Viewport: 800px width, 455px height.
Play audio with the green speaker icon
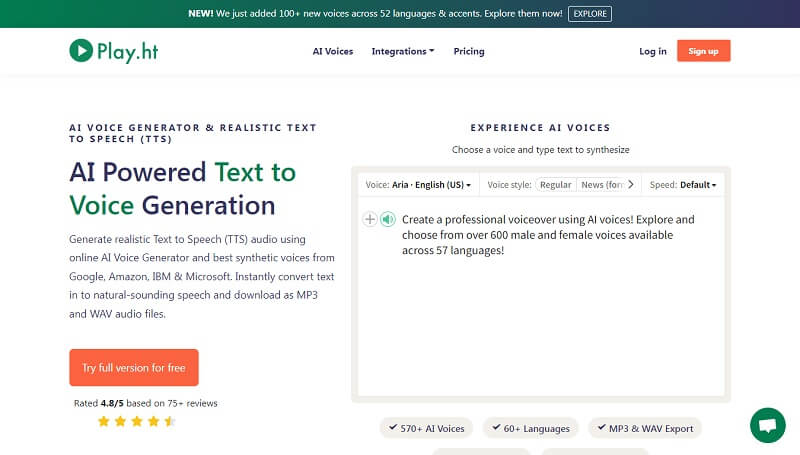coord(387,219)
